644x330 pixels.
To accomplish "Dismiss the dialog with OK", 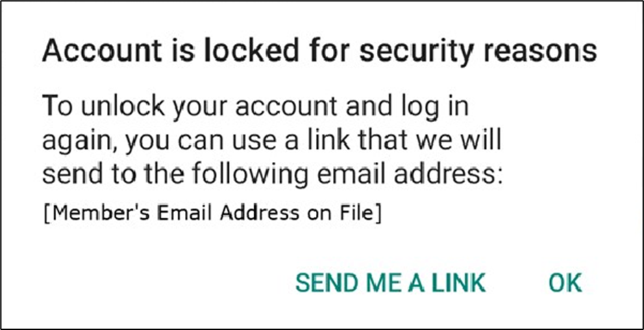I will 565,282.
